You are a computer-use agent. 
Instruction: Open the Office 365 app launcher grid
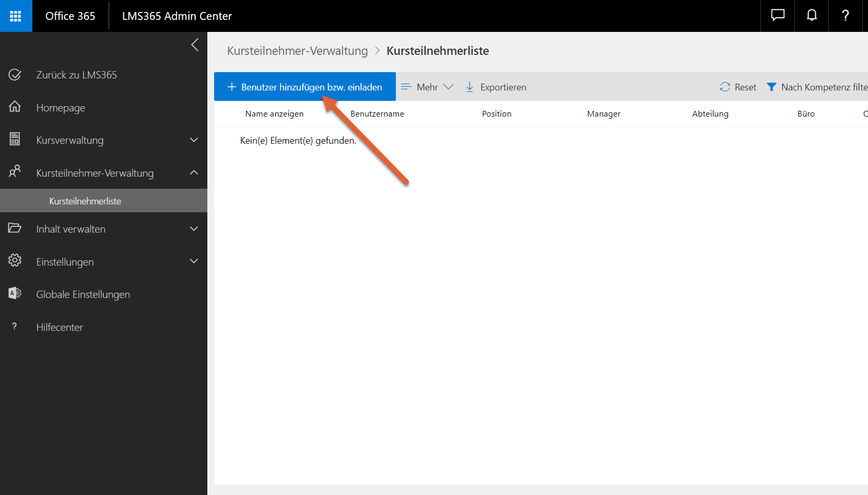point(16,16)
